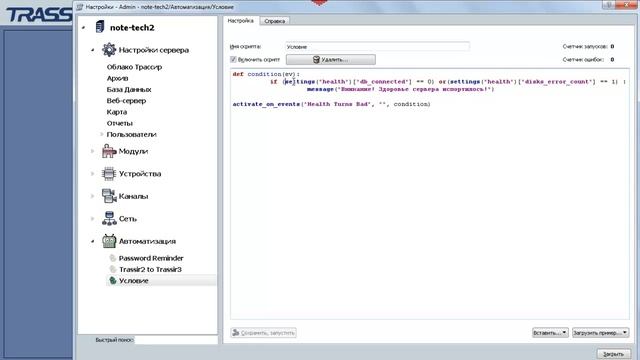The width and height of the screenshot is (640, 360).
Task: Select Пользователи in tree
Action: click(131, 134)
